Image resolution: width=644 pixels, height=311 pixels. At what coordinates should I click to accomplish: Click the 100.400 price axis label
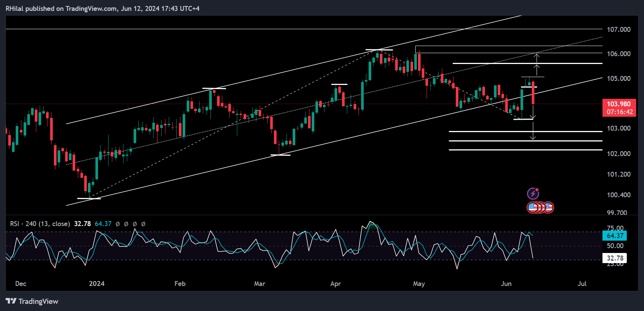(619, 195)
